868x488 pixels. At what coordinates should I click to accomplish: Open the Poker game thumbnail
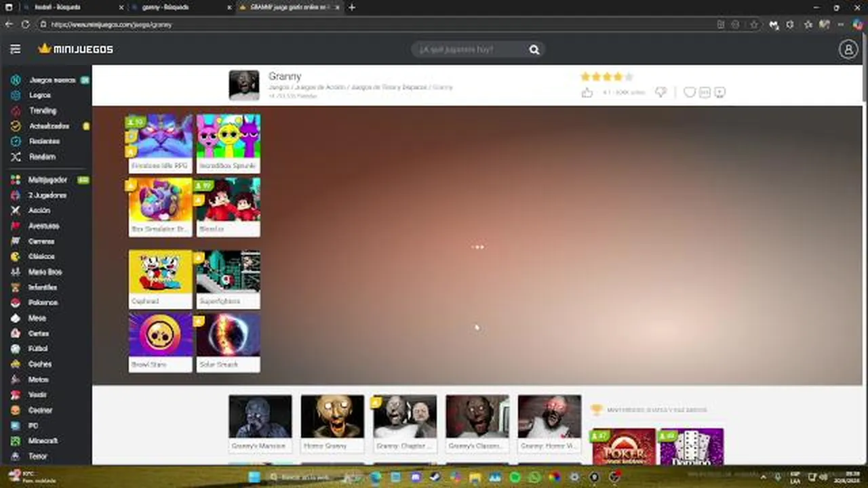pos(624,447)
